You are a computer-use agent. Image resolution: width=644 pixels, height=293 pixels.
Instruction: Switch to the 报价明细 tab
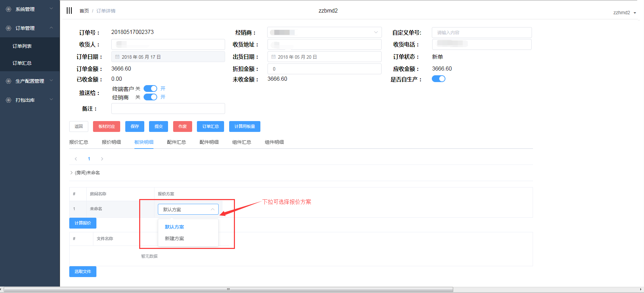pyautogui.click(x=111, y=142)
